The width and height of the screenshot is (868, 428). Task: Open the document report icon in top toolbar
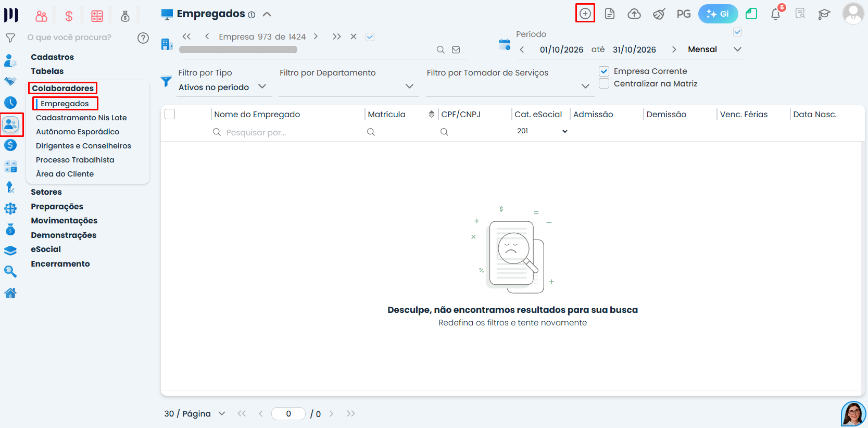click(610, 14)
